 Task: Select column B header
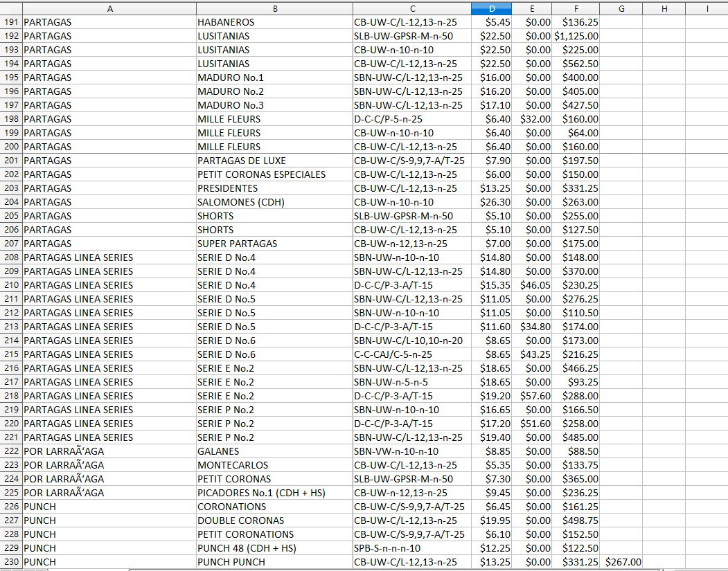click(x=275, y=8)
